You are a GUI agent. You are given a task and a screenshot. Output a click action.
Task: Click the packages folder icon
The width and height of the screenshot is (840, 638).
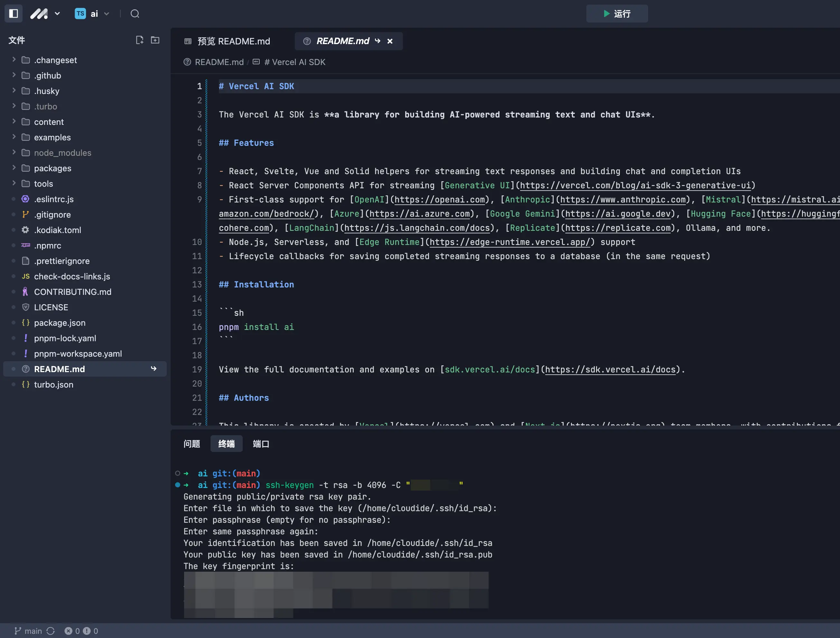[x=25, y=168]
